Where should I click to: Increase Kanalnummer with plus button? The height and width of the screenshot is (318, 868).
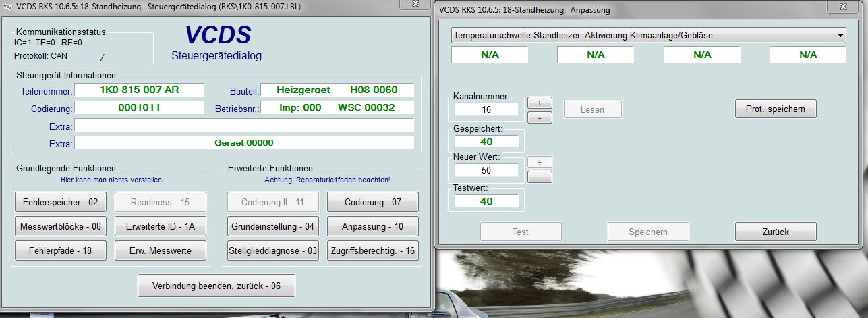pyautogui.click(x=540, y=103)
